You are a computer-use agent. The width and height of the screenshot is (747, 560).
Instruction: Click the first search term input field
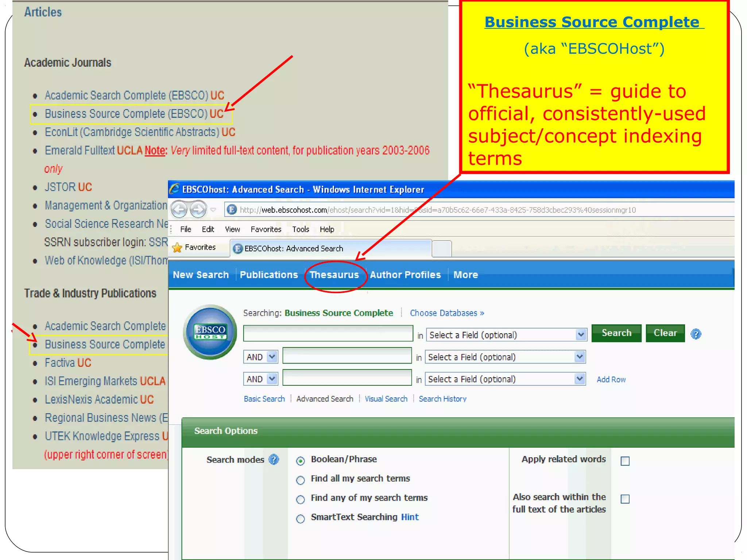(328, 333)
